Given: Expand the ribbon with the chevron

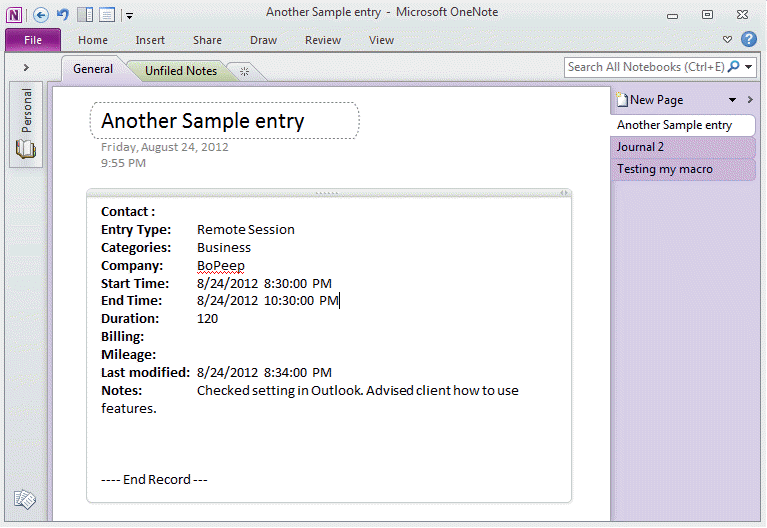Looking at the screenshot, I should (x=727, y=40).
